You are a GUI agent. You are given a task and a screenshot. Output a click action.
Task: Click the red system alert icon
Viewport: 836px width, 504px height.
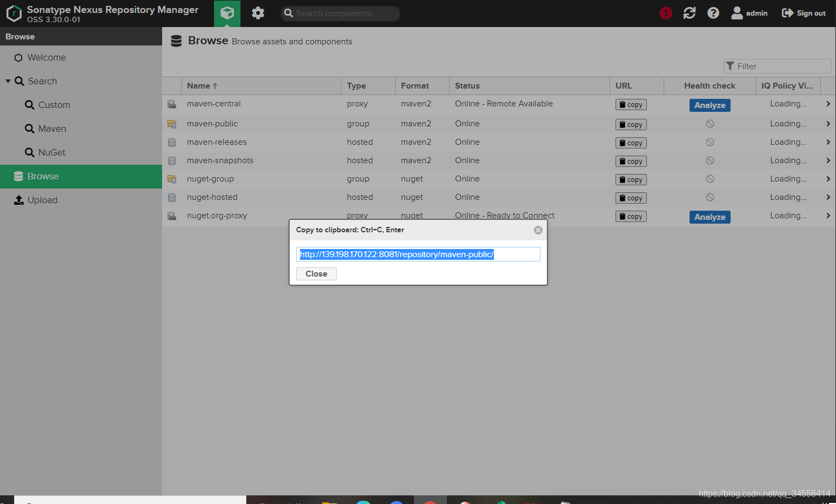click(x=666, y=13)
